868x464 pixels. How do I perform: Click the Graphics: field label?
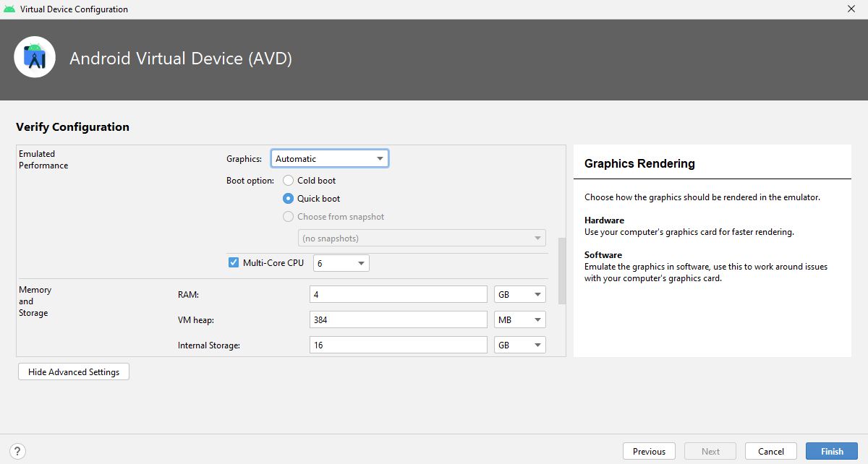tap(244, 159)
